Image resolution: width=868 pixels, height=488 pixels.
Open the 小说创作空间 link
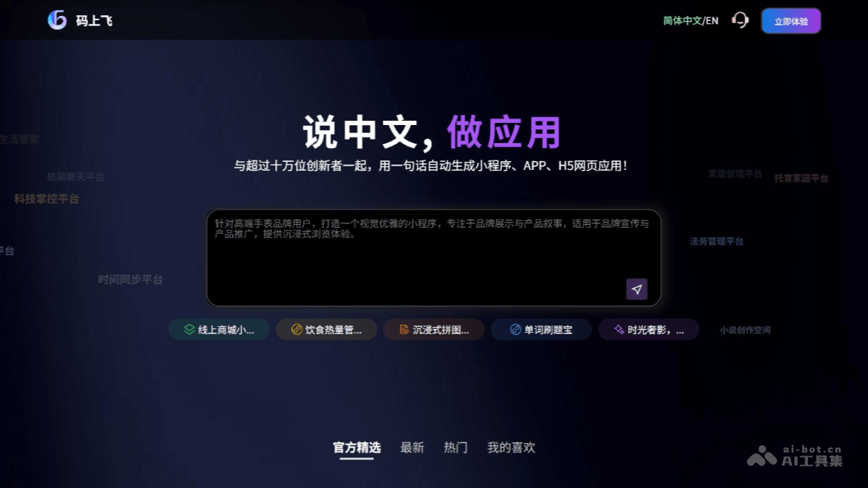pos(746,330)
